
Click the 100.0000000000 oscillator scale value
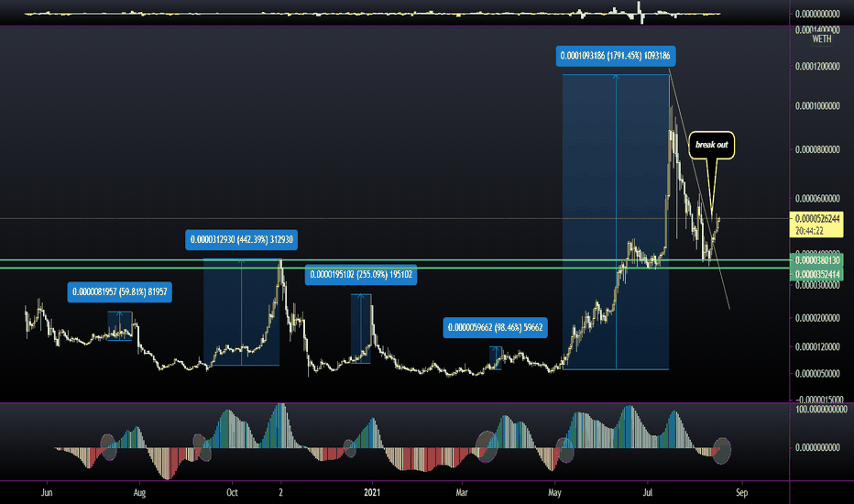click(x=821, y=410)
